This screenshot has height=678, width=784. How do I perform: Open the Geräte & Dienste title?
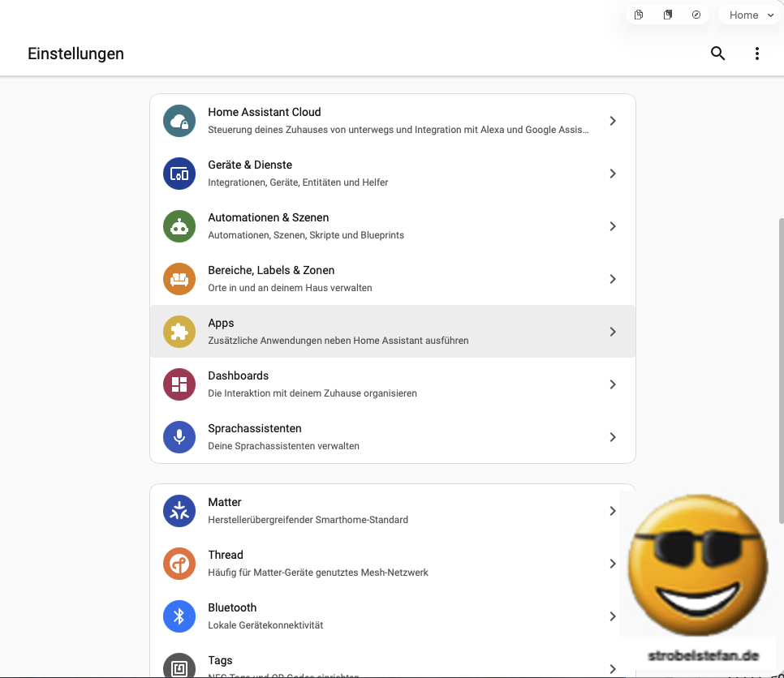pos(250,165)
